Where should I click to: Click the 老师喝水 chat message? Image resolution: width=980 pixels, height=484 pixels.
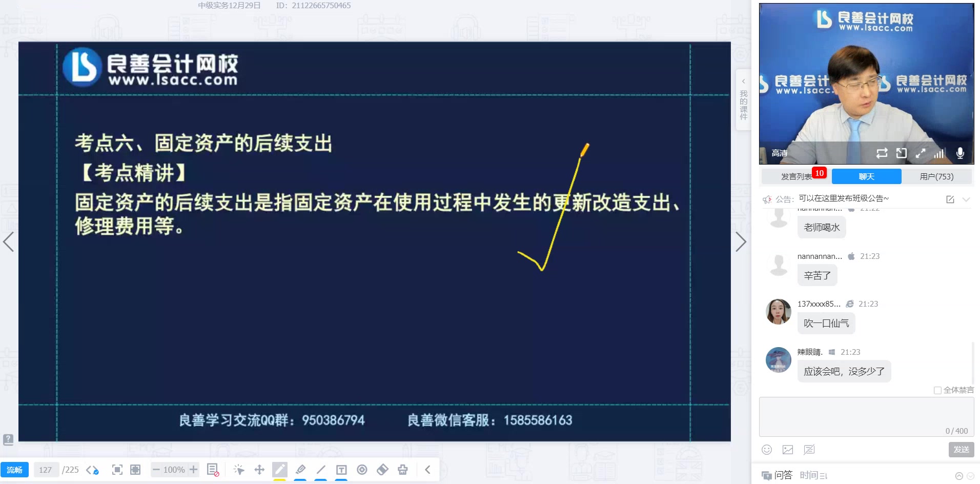822,227
